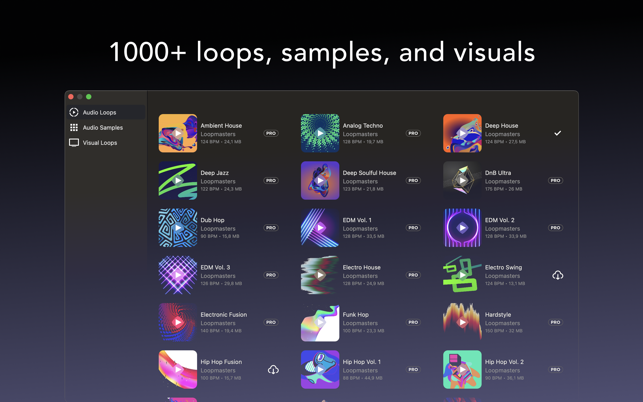Play the Hip Hop Vol. 2 preview
The image size is (643, 402).
tap(462, 370)
